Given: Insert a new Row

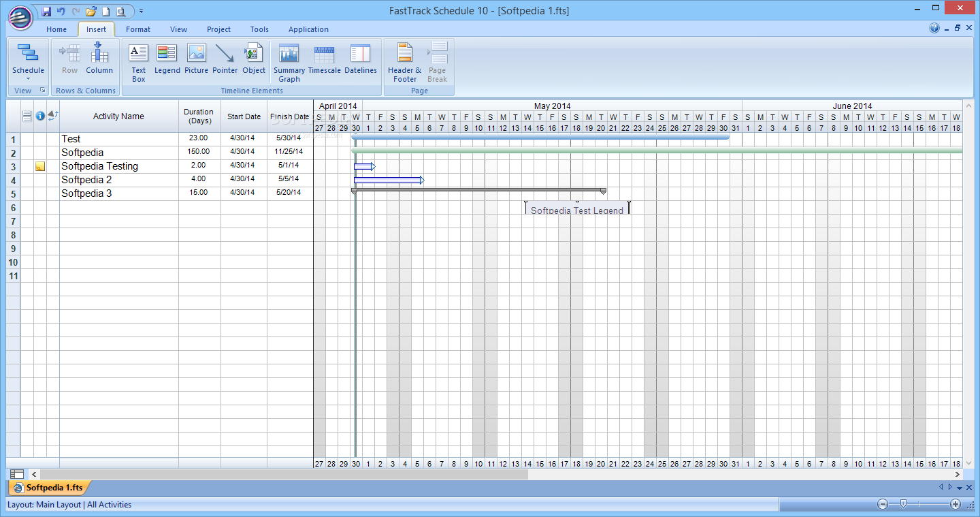Looking at the screenshot, I should click(69, 59).
